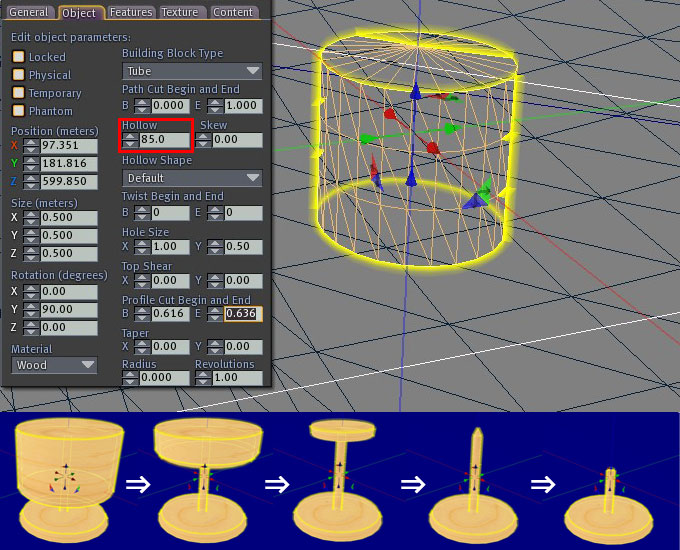The image size is (680, 550).
Task: Open the Hollow Shape dropdown showing Default
Action: coord(192,178)
